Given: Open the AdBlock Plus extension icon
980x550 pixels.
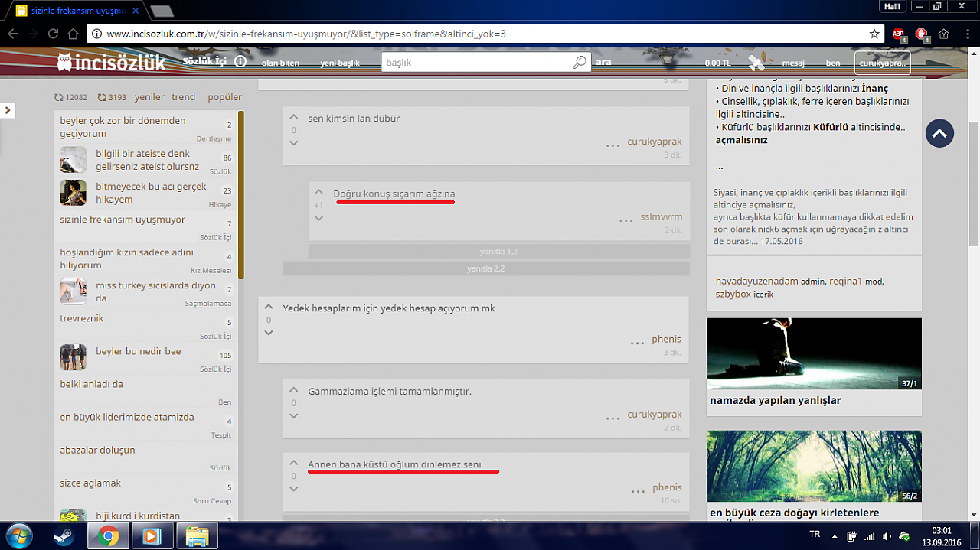Looking at the screenshot, I should pos(898,34).
